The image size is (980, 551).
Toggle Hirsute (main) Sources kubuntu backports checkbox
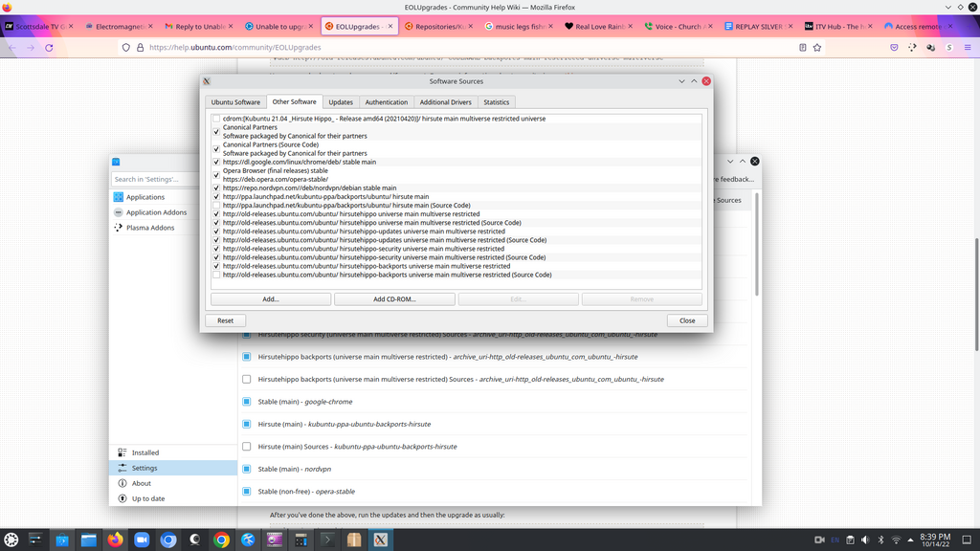click(x=246, y=447)
